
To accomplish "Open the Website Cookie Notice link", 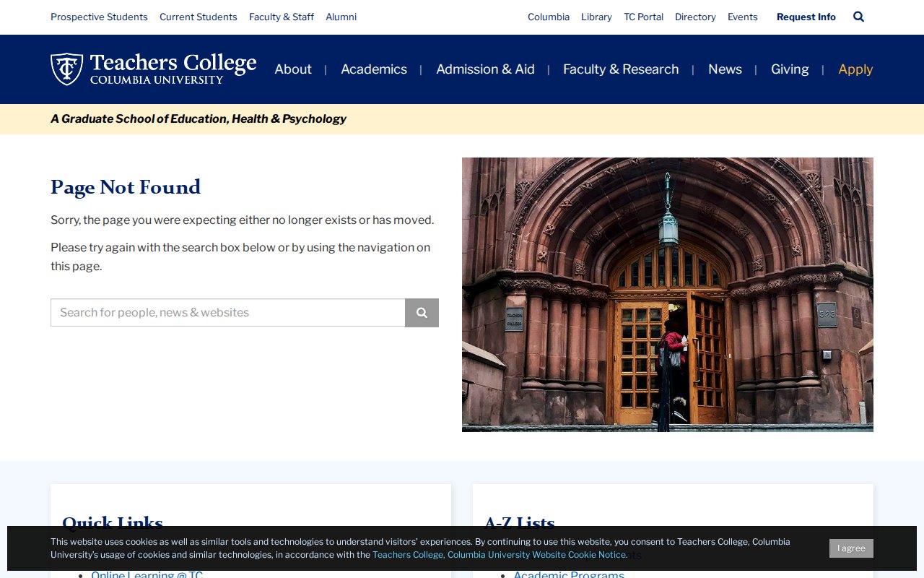I will (x=499, y=555).
